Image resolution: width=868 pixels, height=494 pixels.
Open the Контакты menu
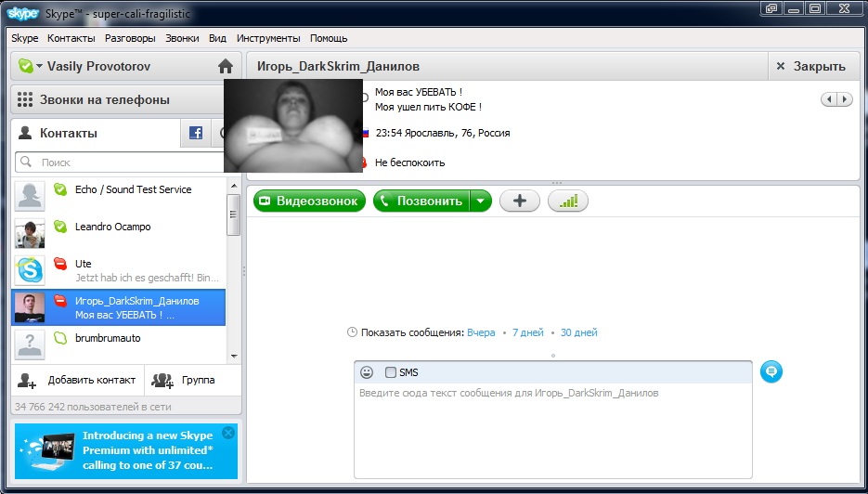(71, 38)
